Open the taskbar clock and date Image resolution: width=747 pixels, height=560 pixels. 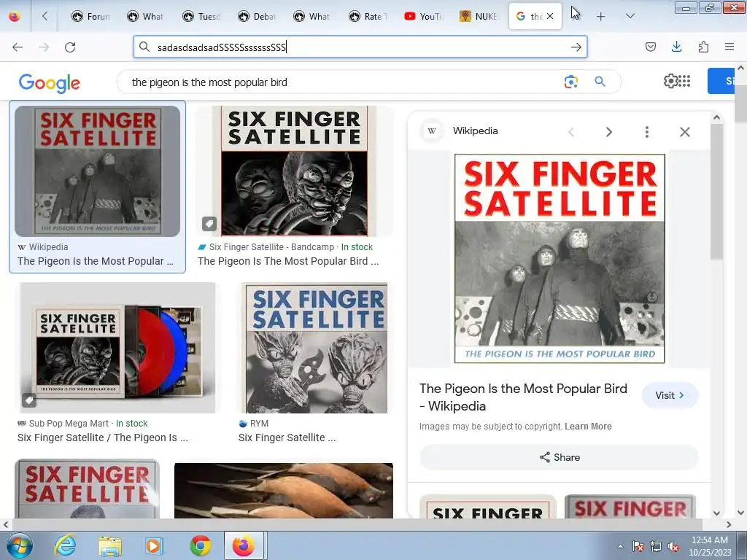pos(710,546)
